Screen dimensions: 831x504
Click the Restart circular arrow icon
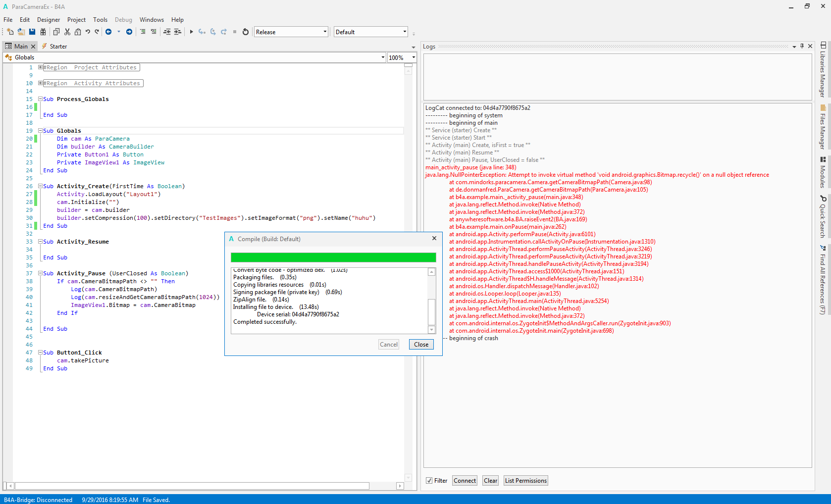point(246,32)
